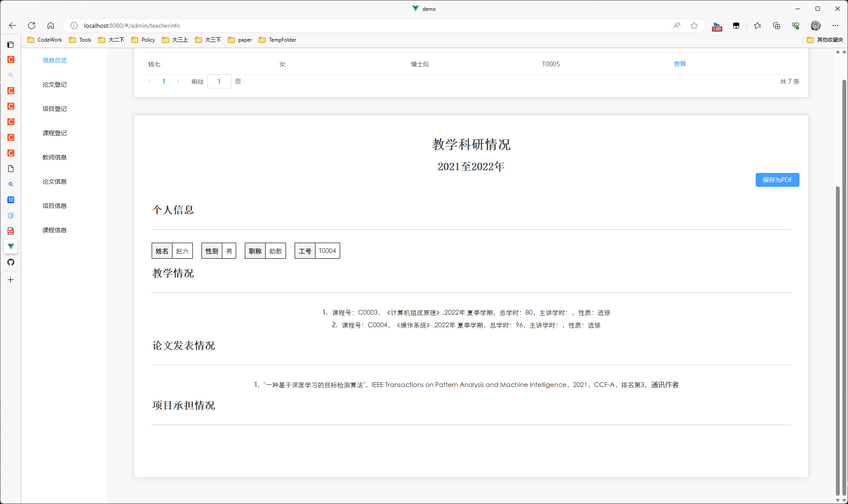848x504 pixels.
Task: Click the 保存为PDF button
Action: click(x=777, y=179)
